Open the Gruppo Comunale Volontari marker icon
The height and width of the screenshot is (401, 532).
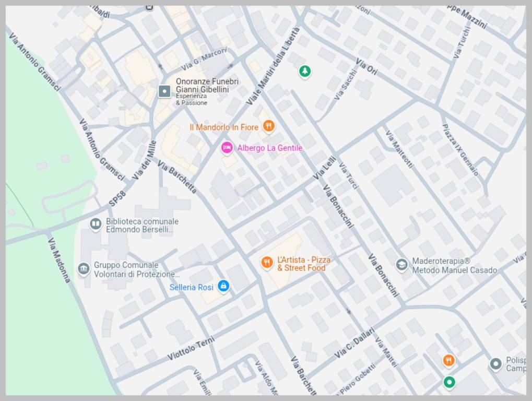coord(84,269)
